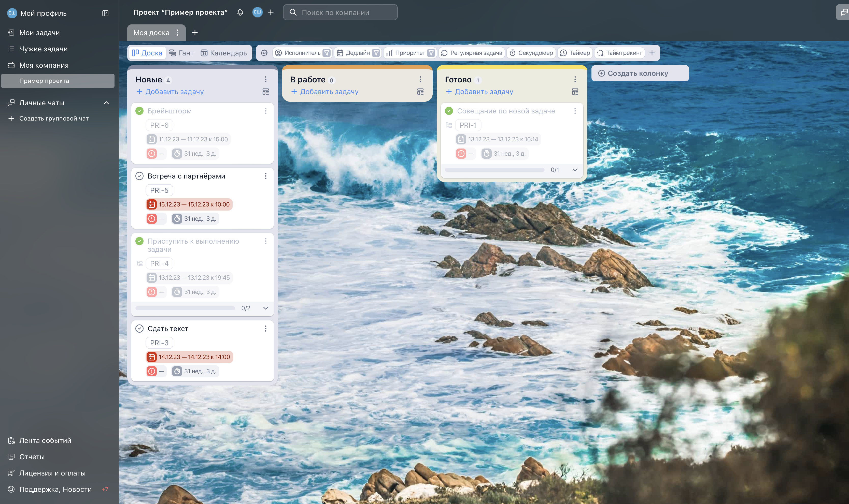This screenshot has height=504, width=849.
Task: Open three-dot menu on Встреча с партнёрами card
Action: click(x=266, y=176)
